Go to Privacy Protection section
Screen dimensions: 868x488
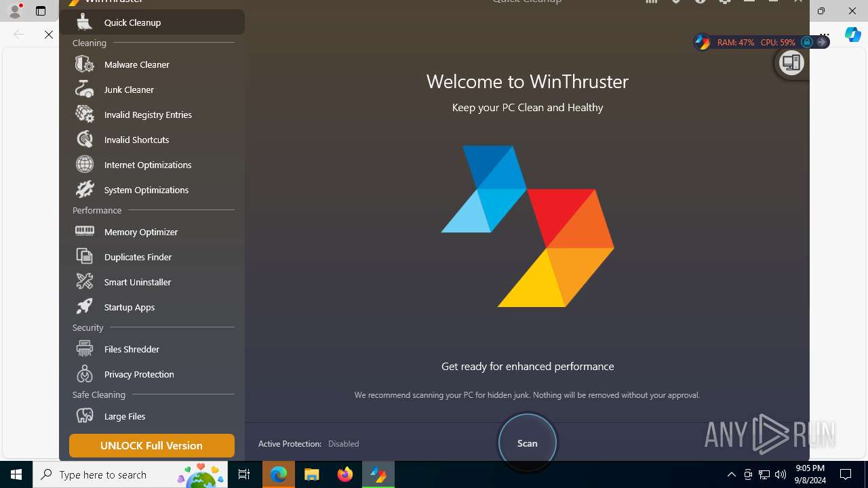(x=152, y=374)
